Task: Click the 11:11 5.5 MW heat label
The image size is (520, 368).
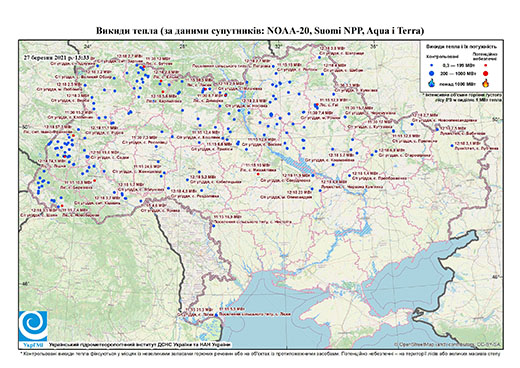Action: (x=233, y=309)
